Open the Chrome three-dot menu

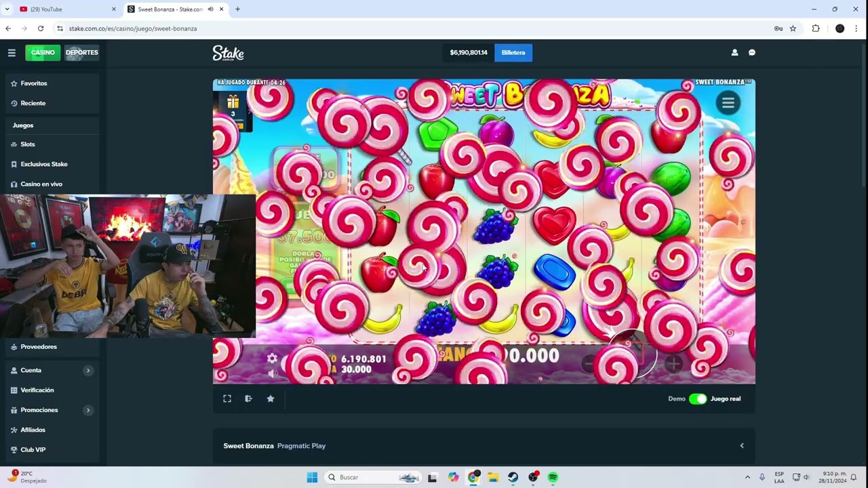tap(857, 28)
